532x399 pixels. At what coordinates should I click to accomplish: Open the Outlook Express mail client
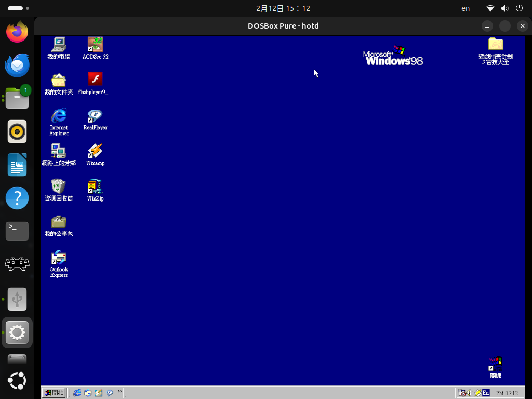click(58, 257)
